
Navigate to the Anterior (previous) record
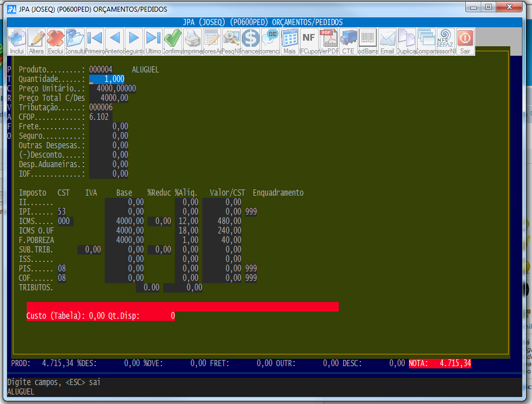click(114, 42)
